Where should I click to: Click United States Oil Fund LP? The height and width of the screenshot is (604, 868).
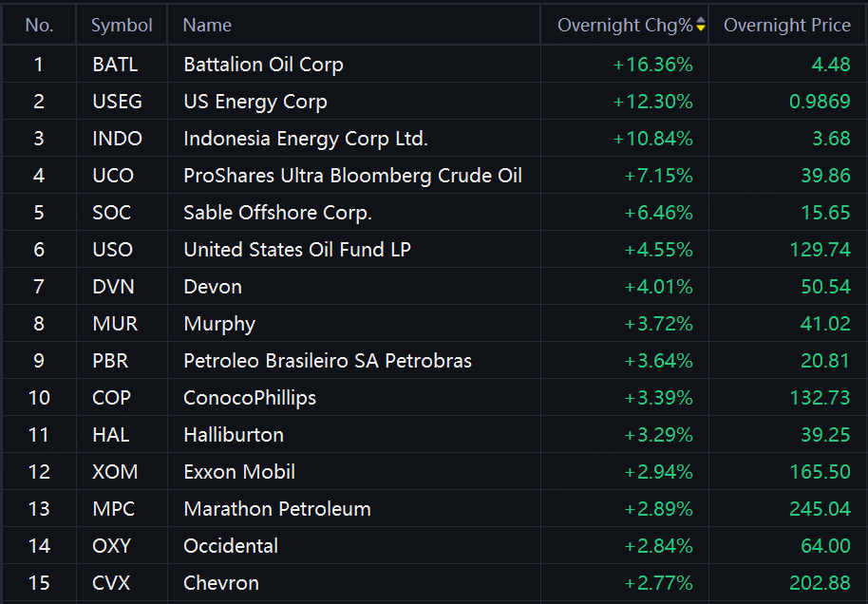click(297, 250)
